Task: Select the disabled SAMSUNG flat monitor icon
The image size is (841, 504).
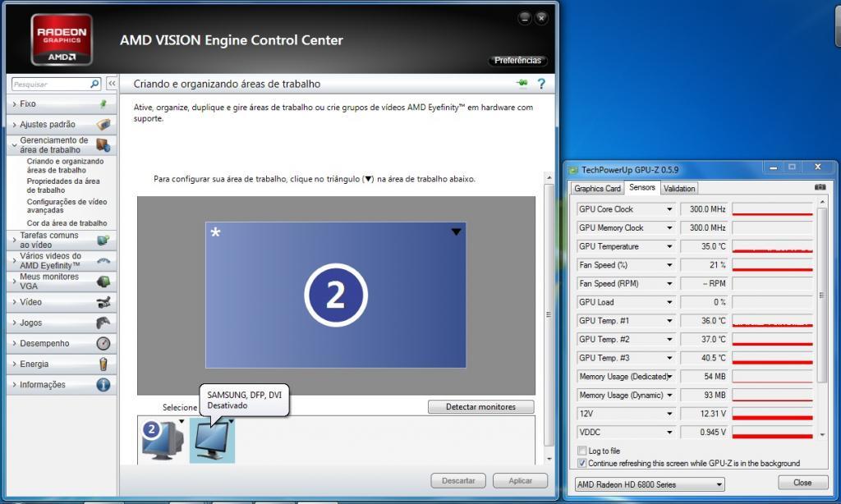Action: coord(212,440)
